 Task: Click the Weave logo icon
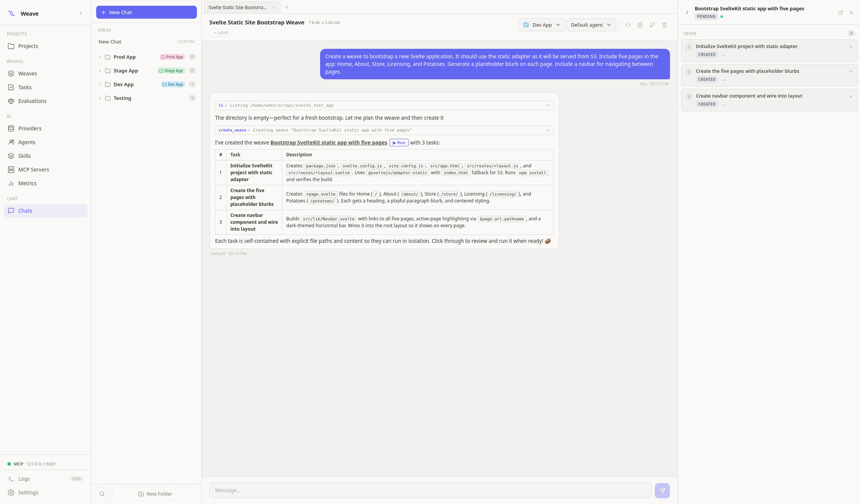click(x=11, y=13)
